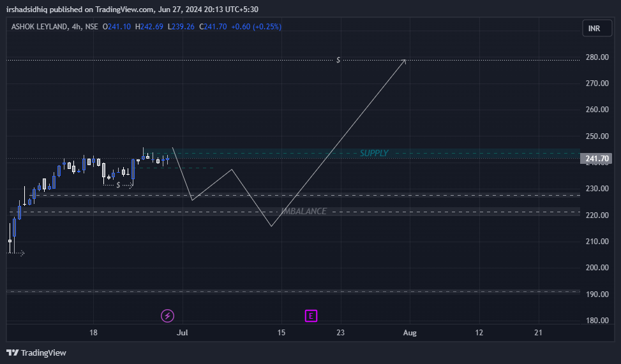This screenshot has width=621, height=364.
Task: Open the INR currency selector
Action: tap(597, 29)
